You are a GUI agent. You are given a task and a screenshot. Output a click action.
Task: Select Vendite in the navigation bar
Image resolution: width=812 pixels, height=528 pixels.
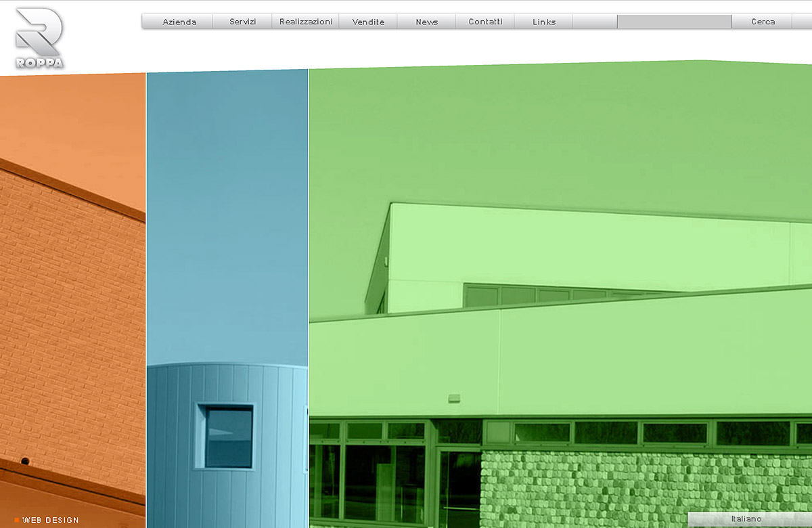coord(368,22)
